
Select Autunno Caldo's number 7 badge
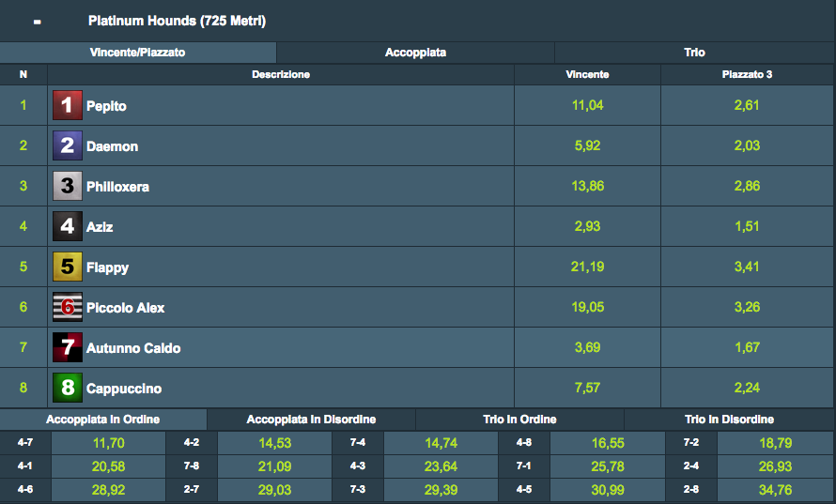point(68,347)
